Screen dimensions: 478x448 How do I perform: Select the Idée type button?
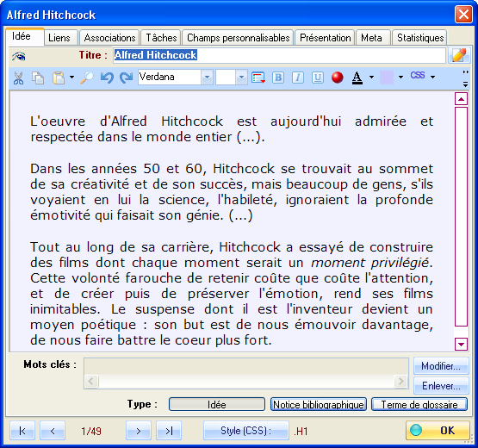tap(217, 404)
